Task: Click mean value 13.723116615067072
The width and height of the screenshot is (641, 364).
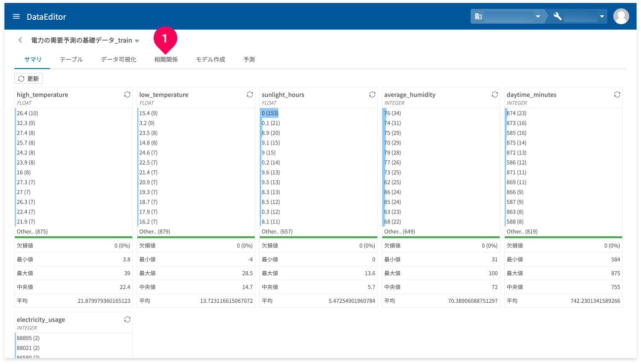Action: tap(227, 301)
